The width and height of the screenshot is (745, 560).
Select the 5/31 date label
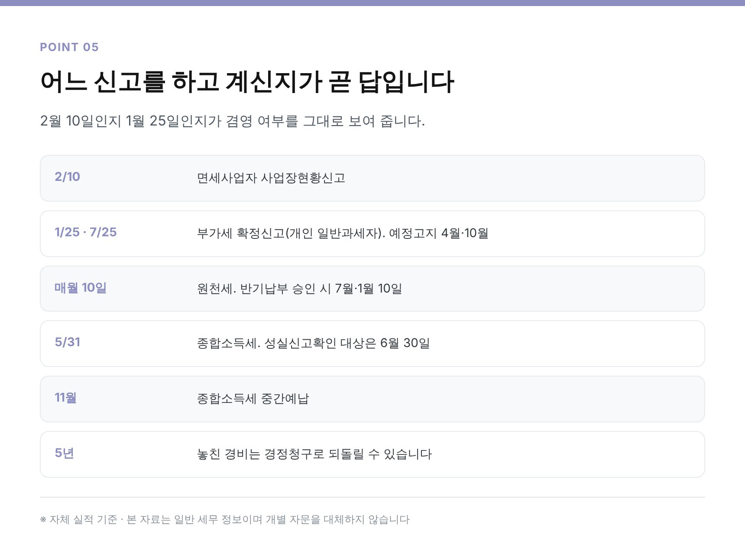tap(67, 342)
